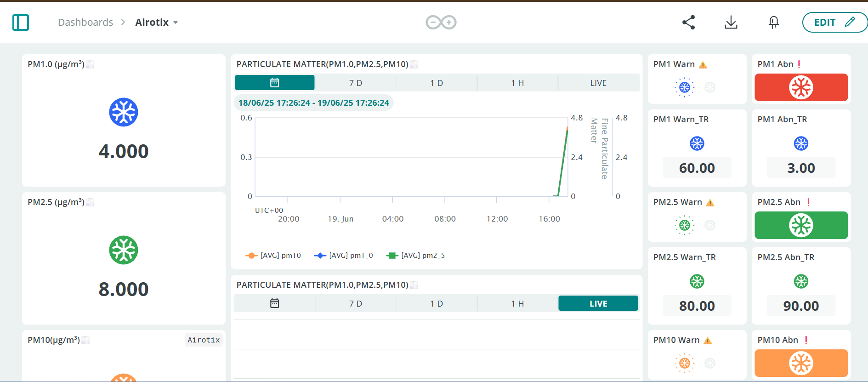This screenshot has width=868, height=382.
Task: Click the blue PM1.0 snowflake status icon
Action: 124,112
